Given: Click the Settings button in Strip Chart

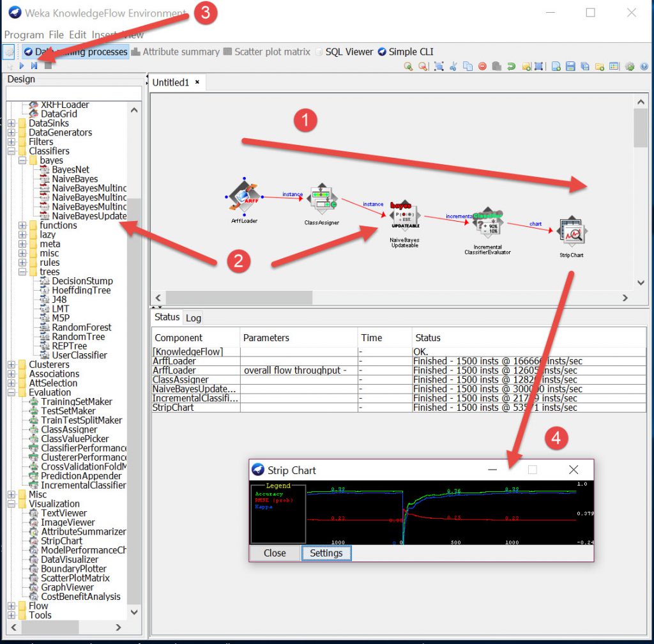Looking at the screenshot, I should [x=326, y=553].
